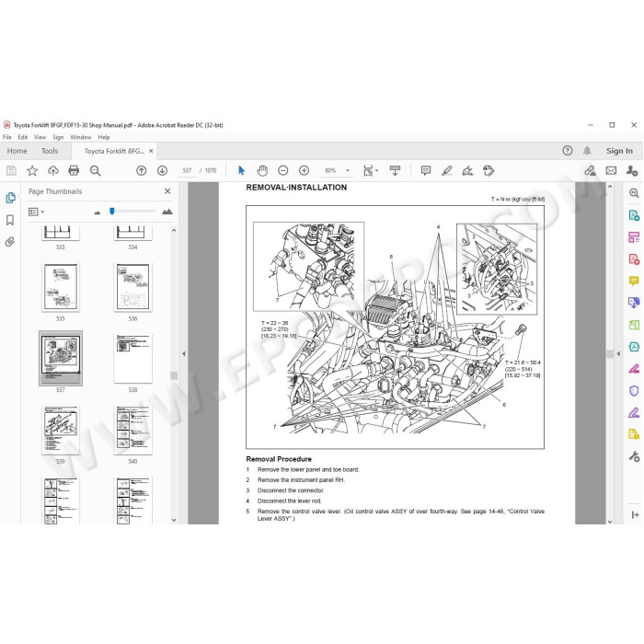The height and width of the screenshot is (644, 644).
Task: Click document scroll up arrow
Action: 610,187
